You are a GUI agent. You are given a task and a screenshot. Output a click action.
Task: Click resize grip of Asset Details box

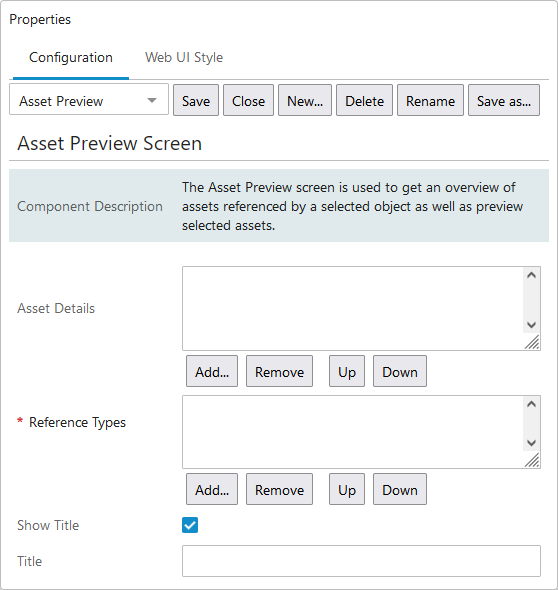pyautogui.click(x=532, y=342)
